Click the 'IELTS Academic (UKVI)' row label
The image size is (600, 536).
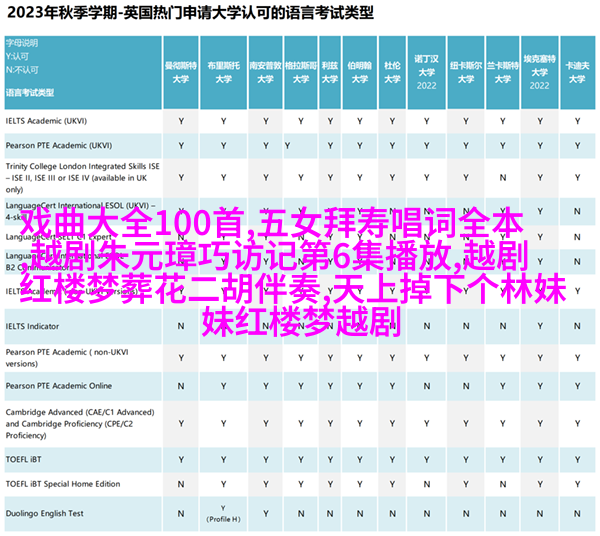pos(46,121)
